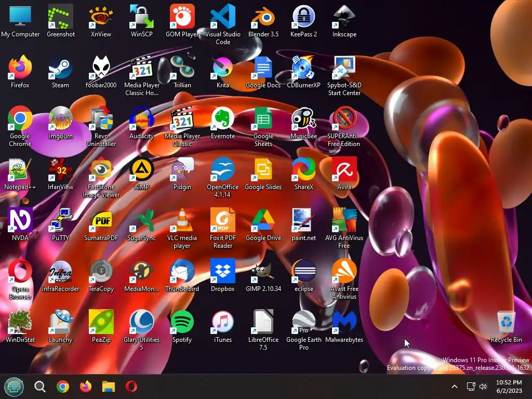The width and height of the screenshot is (532, 399).
Task: Launch File Explorer from the taskbar
Action: (x=109, y=387)
